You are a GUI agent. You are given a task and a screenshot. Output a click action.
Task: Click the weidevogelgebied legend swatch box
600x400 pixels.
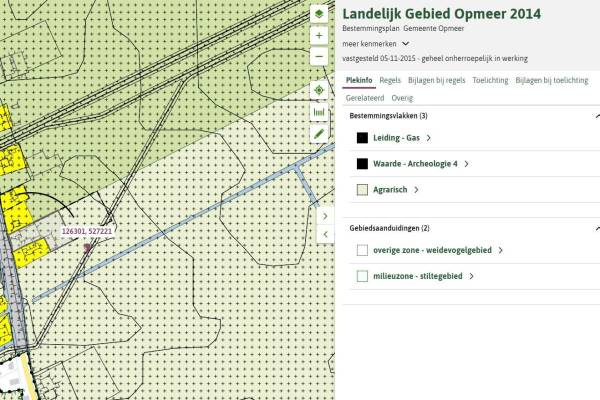pos(362,250)
